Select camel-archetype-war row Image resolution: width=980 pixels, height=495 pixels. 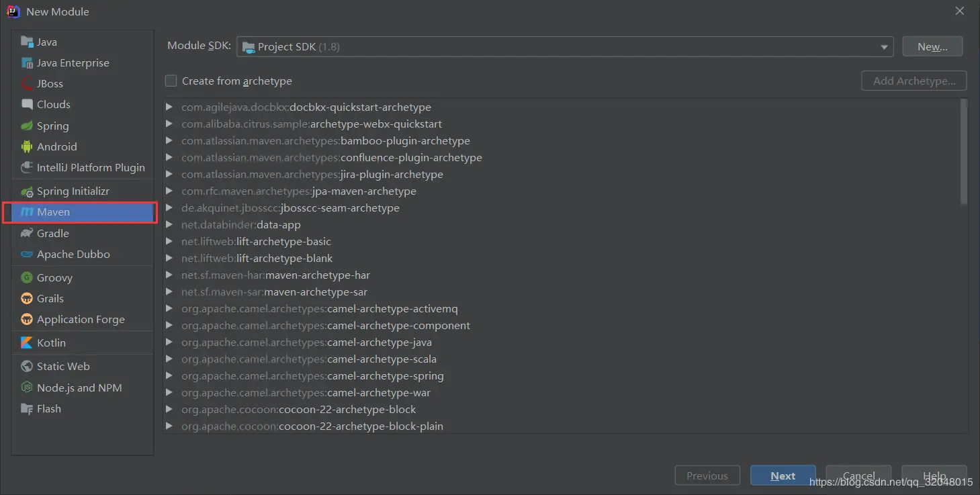pyautogui.click(x=562, y=392)
